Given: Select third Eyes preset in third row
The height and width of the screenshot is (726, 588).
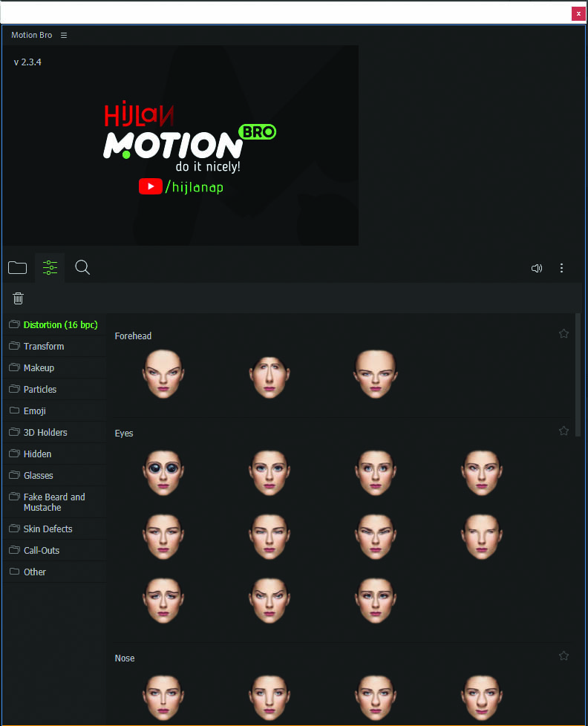Looking at the screenshot, I should pos(376,601).
